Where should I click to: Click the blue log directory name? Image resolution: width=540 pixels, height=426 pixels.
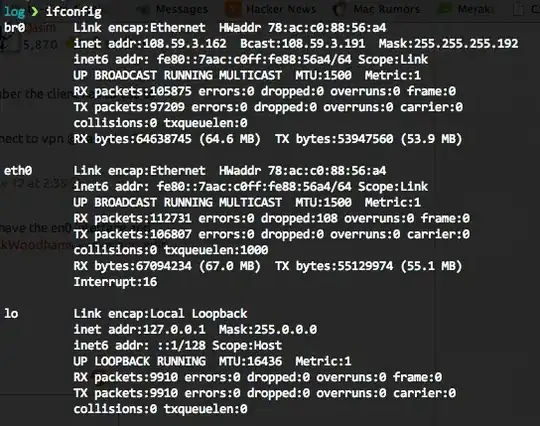point(14,12)
